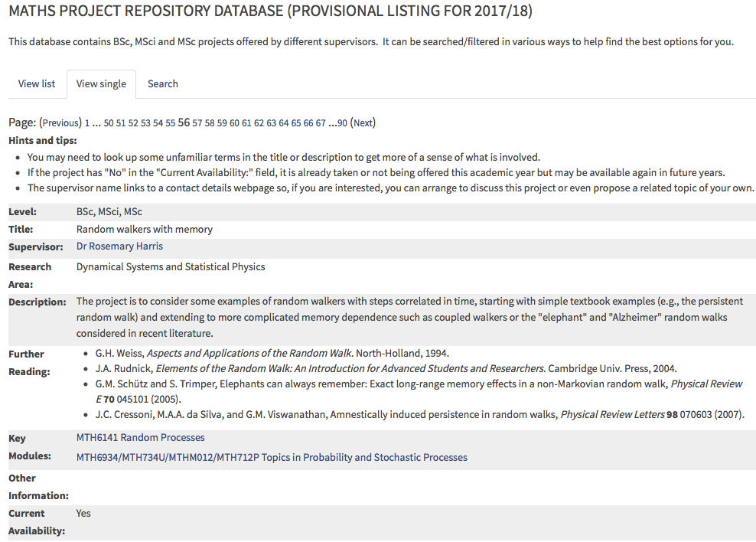Image resolution: width=756 pixels, height=542 pixels.
Task: Open the Search tab
Action: pos(162,83)
